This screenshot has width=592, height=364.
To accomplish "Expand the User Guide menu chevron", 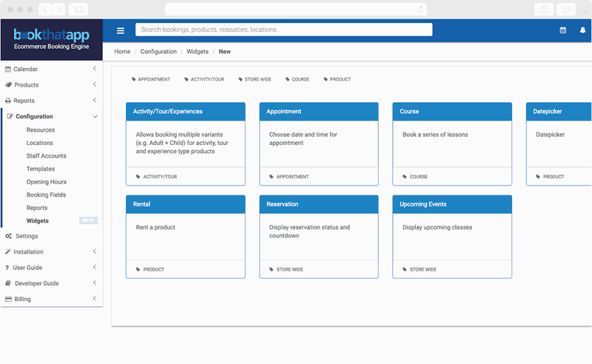I will pos(95,267).
